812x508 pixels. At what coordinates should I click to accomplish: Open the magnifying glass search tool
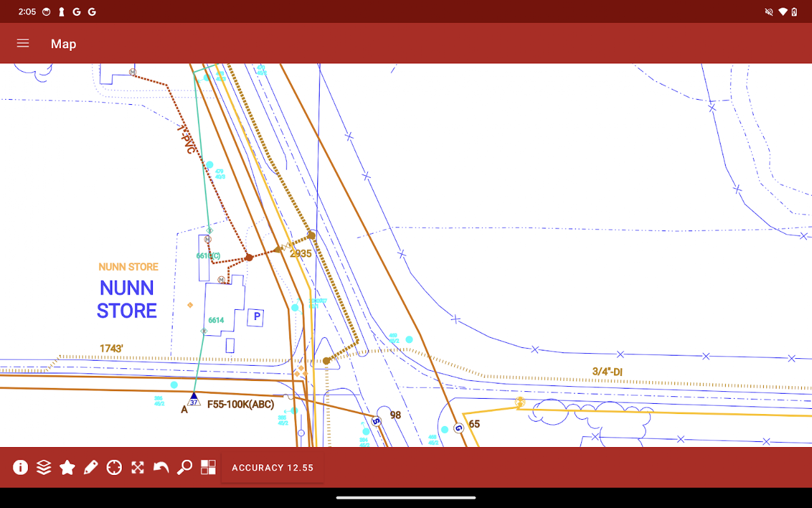click(x=185, y=467)
